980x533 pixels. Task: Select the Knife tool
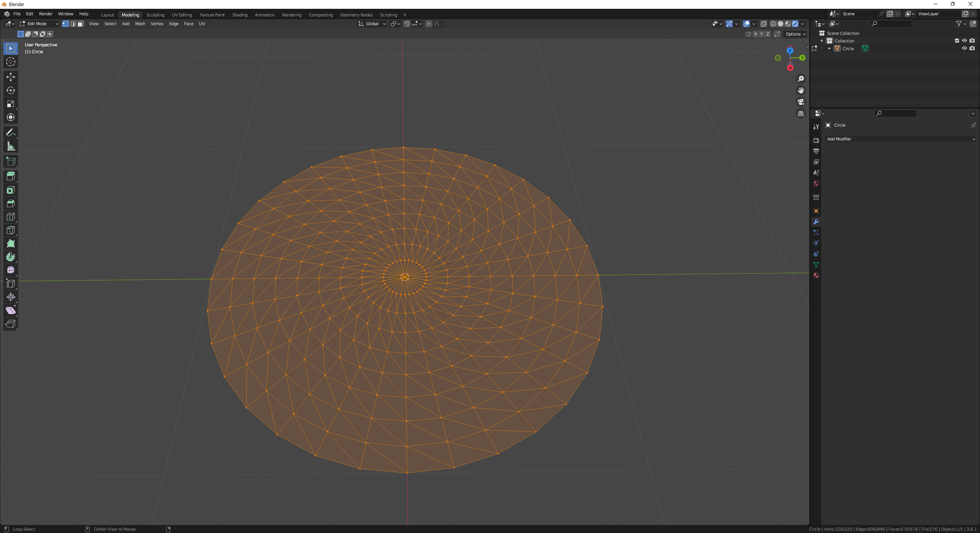click(x=11, y=230)
